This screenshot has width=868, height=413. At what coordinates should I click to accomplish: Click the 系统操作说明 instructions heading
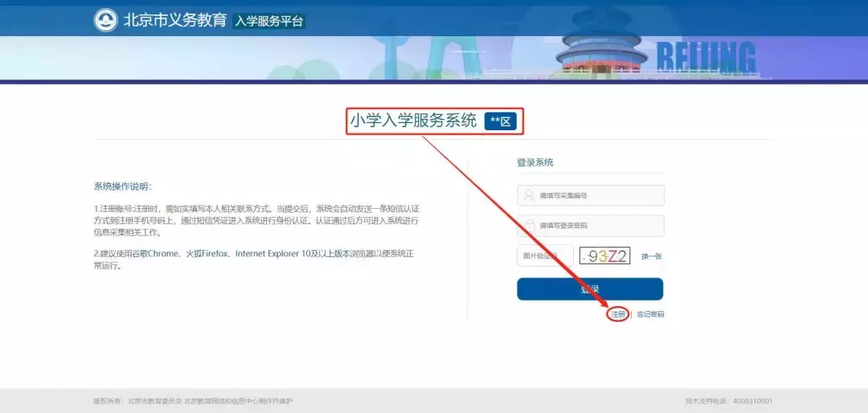122,186
